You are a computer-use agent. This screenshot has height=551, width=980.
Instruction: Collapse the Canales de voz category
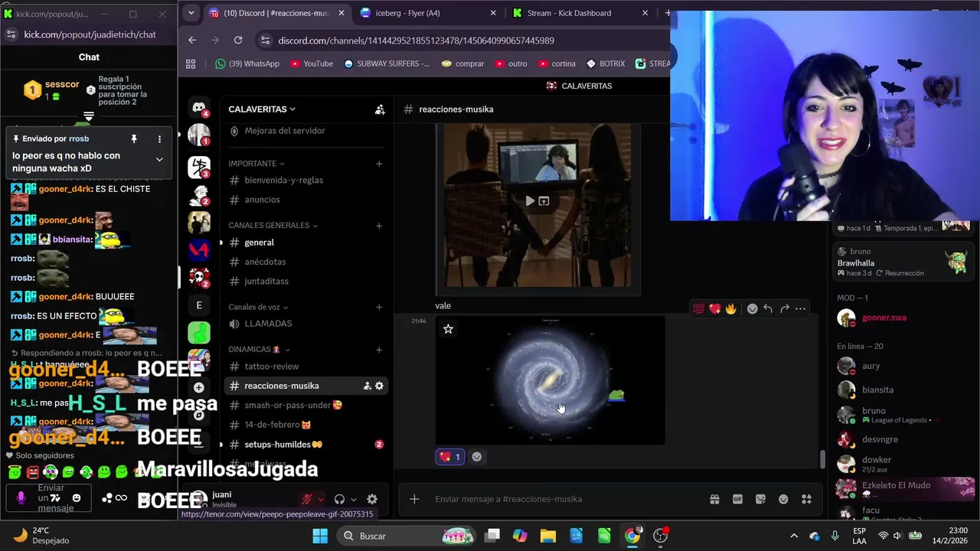(x=258, y=307)
